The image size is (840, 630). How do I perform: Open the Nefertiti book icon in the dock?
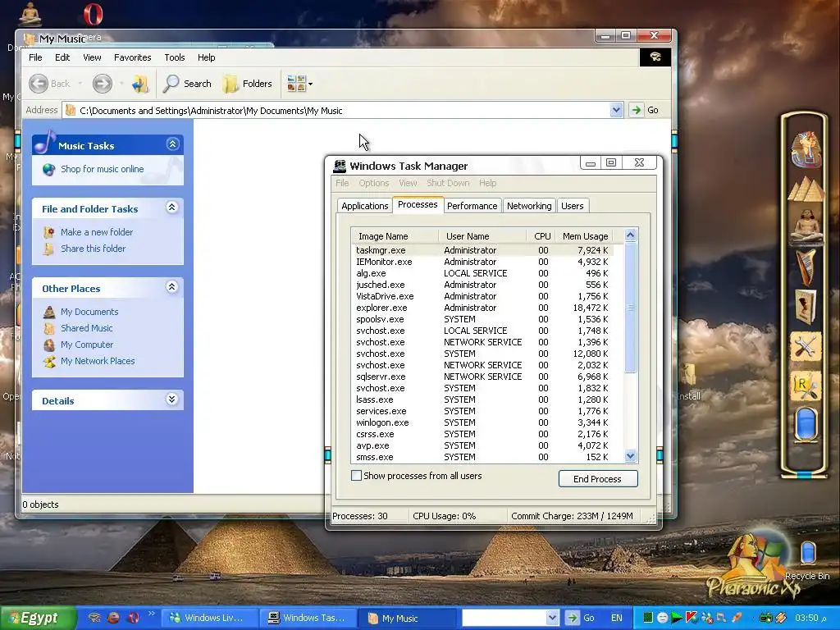coord(806,306)
